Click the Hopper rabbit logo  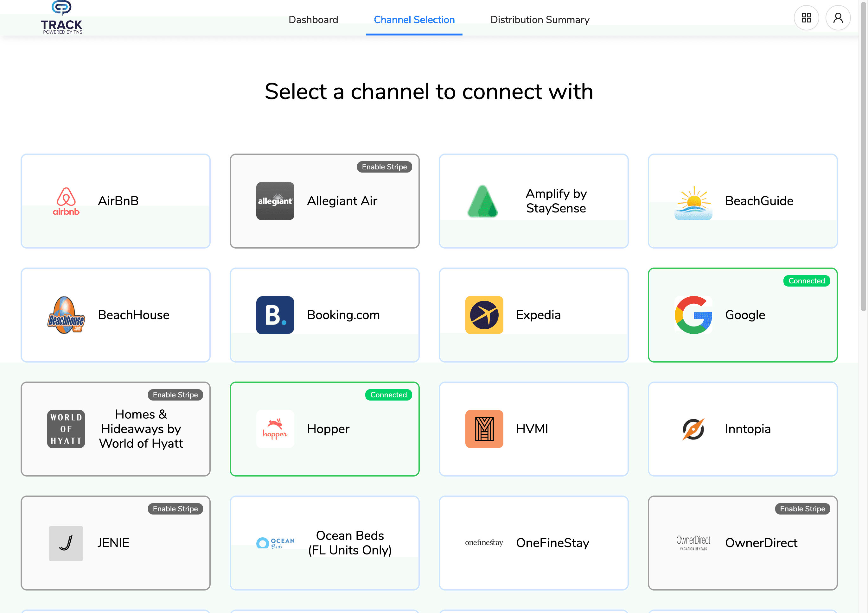275,429
